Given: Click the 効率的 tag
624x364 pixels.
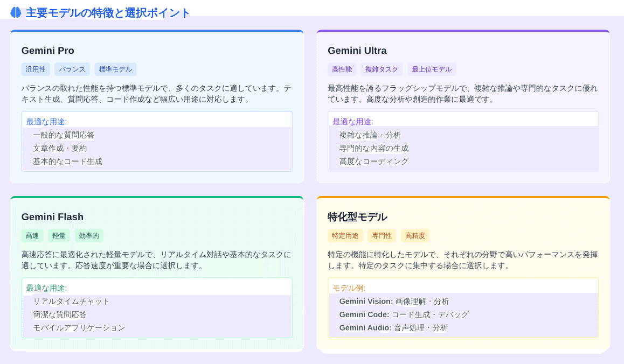Looking at the screenshot, I should pos(89,235).
